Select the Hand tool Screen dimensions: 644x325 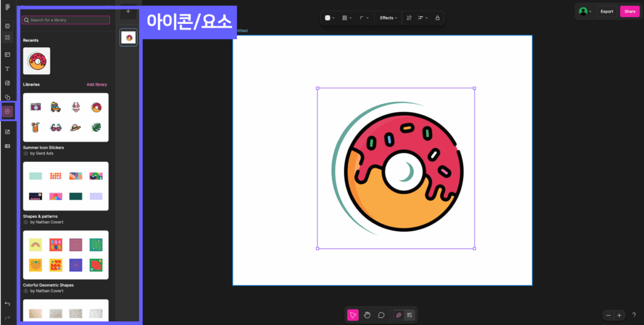pos(367,315)
